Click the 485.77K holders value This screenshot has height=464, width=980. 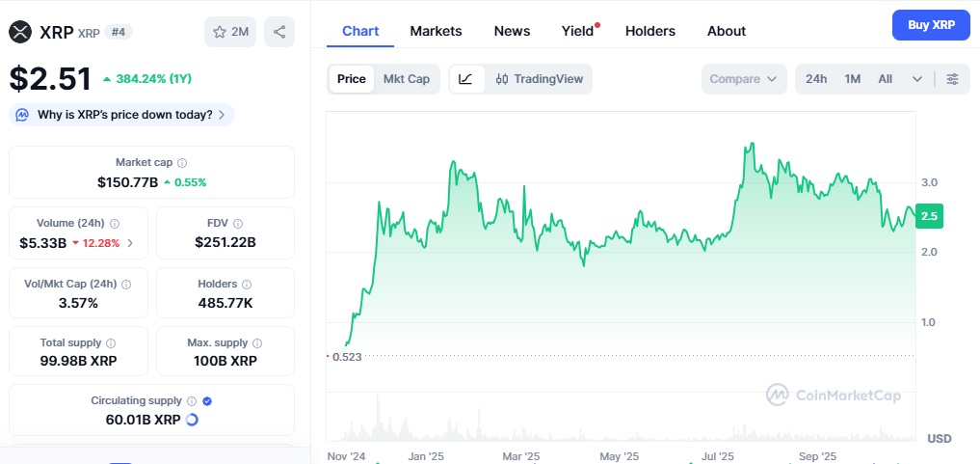(225, 303)
